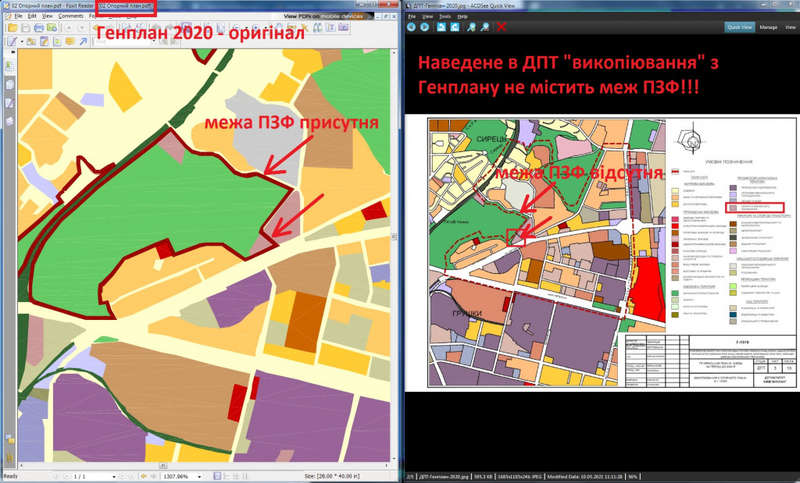The image size is (800, 483).
Task: Click the Previous image arrow in ACDSee
Action: (x=411, y=27)
